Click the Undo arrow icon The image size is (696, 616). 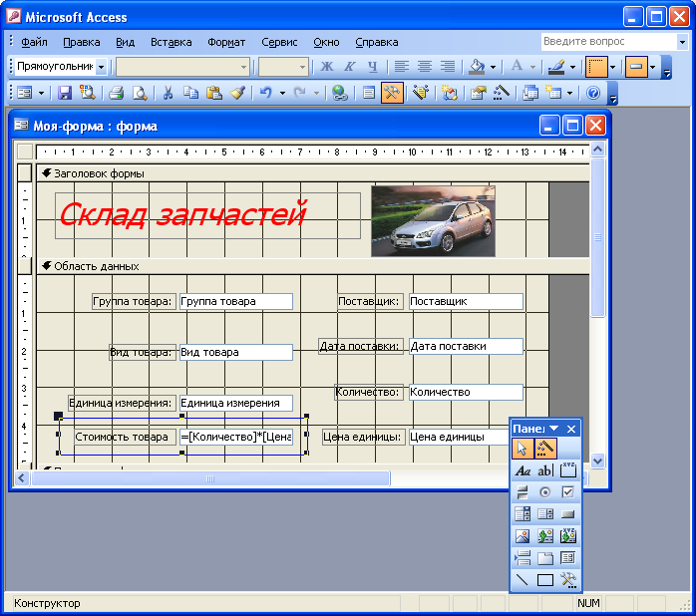click(x=266, y=93)
